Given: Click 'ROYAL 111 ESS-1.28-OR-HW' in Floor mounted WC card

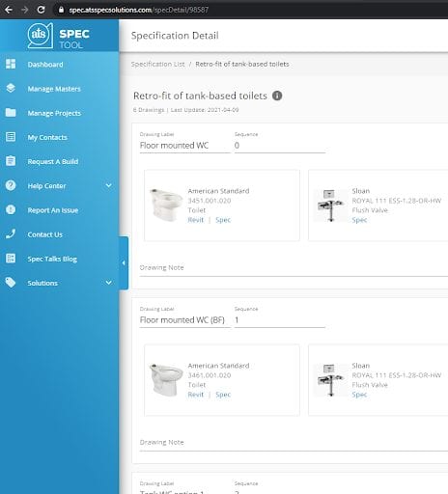Looking at the screenshot, I should [x=397, y=201].
